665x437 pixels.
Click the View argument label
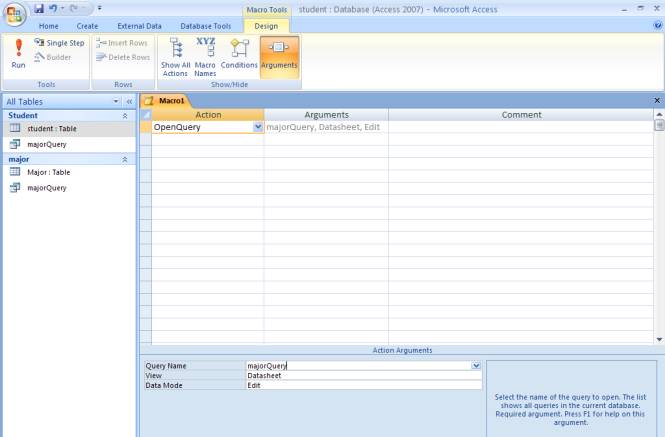point(154,375)
